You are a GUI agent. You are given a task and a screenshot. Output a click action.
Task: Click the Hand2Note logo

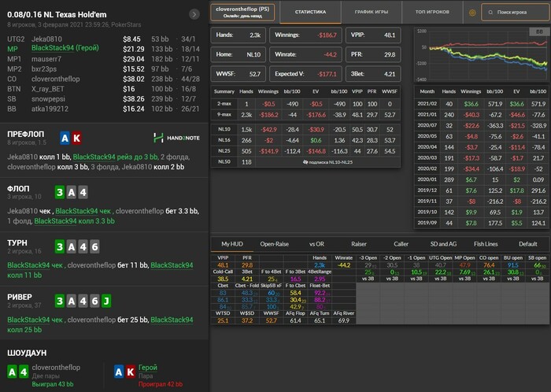(176, 138)
